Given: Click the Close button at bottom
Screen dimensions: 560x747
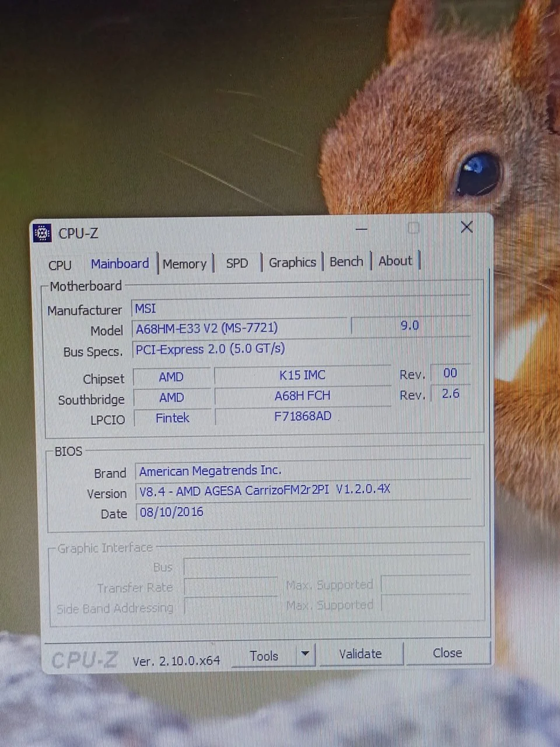Looking at the screenshot, I should 447,653.
